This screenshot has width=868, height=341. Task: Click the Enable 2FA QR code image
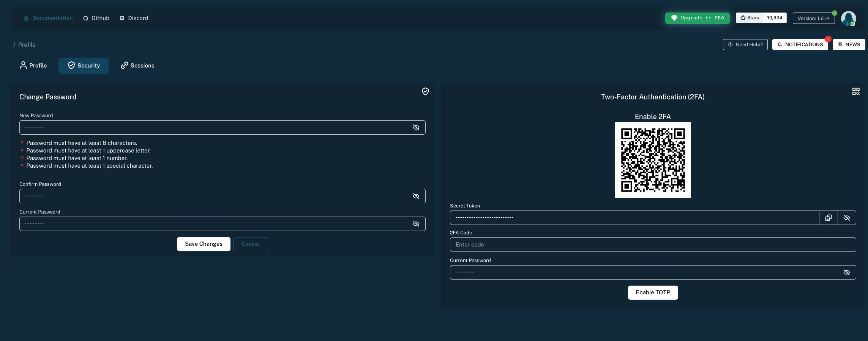[653, 160]
